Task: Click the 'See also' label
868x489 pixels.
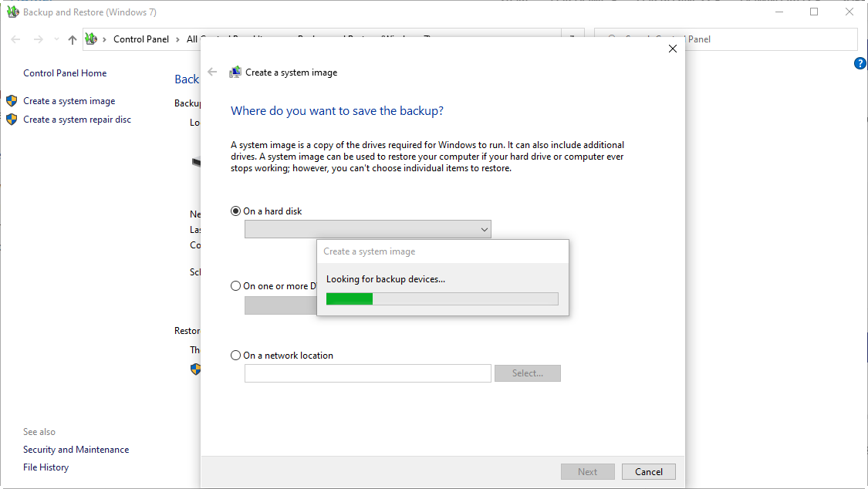Action: (39, 432)
